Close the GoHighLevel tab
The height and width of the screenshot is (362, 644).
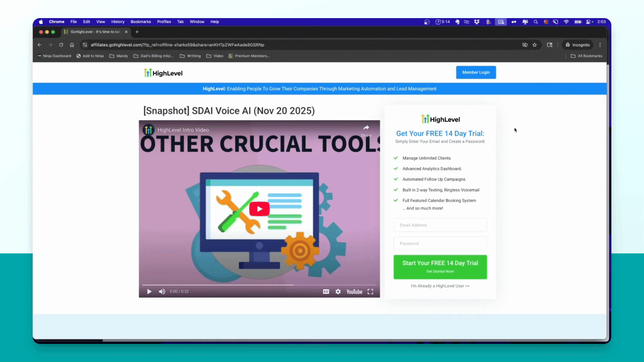(126, 32)
